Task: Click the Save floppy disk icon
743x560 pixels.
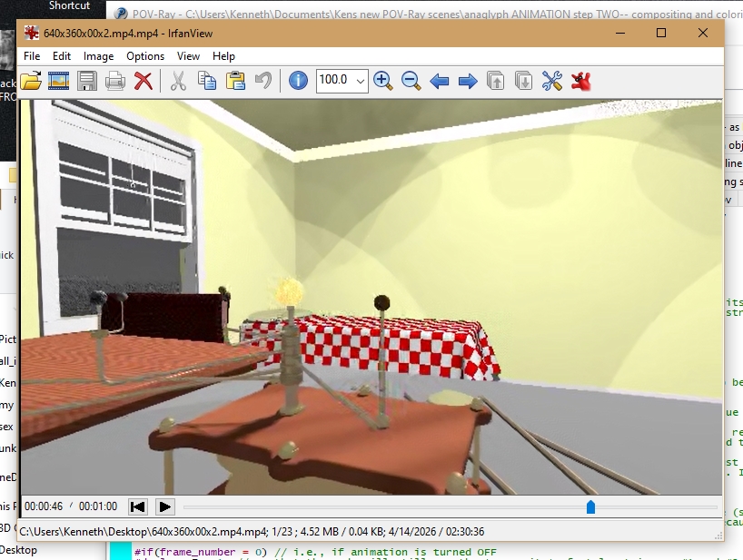Action: 87,81
